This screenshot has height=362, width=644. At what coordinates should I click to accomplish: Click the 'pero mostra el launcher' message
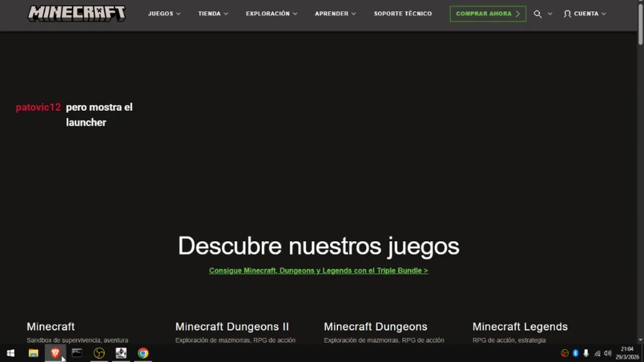click(99, 115)
